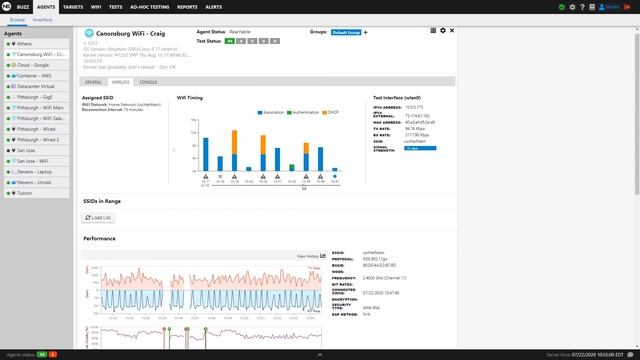Image resolution: width=640 pixels, height=360 pixels.
Task: Click the Default Group tag
Action: [x=346, y=32]
